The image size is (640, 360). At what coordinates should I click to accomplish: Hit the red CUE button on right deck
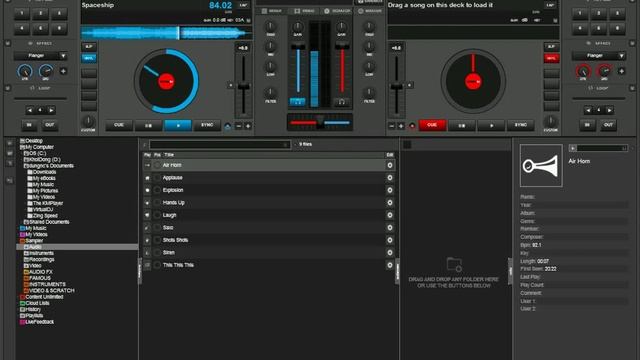click(432, 125)
